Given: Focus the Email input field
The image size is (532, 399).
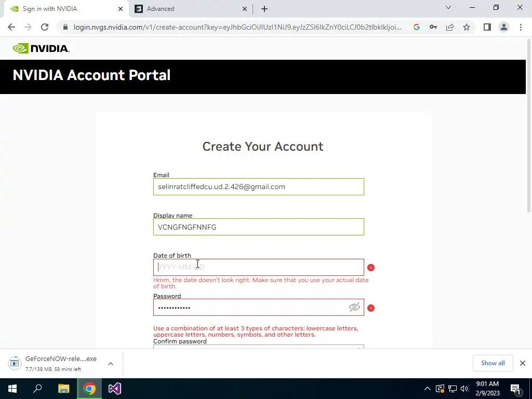Looking at the screenshot, I should pos(259,187).
